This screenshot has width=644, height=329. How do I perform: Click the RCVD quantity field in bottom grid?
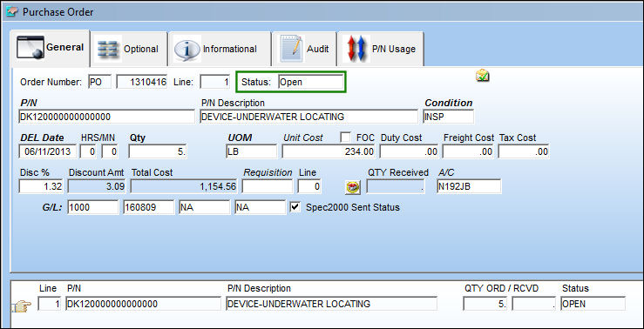point(533,304)
